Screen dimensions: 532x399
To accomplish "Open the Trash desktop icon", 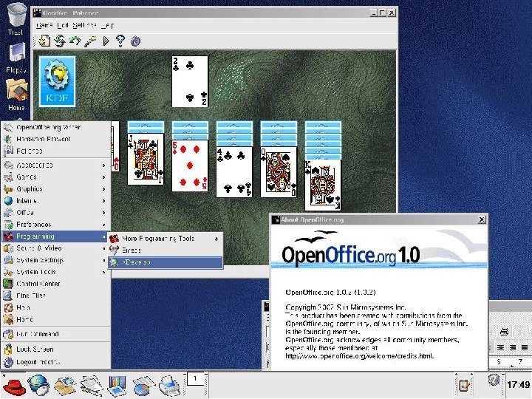I will (16, 18).
